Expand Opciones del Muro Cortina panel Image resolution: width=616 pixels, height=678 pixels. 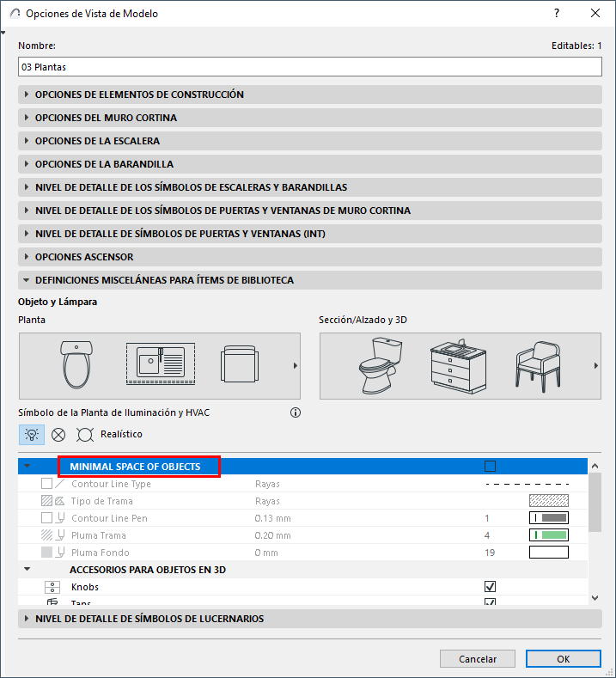[x=310, y=118]
